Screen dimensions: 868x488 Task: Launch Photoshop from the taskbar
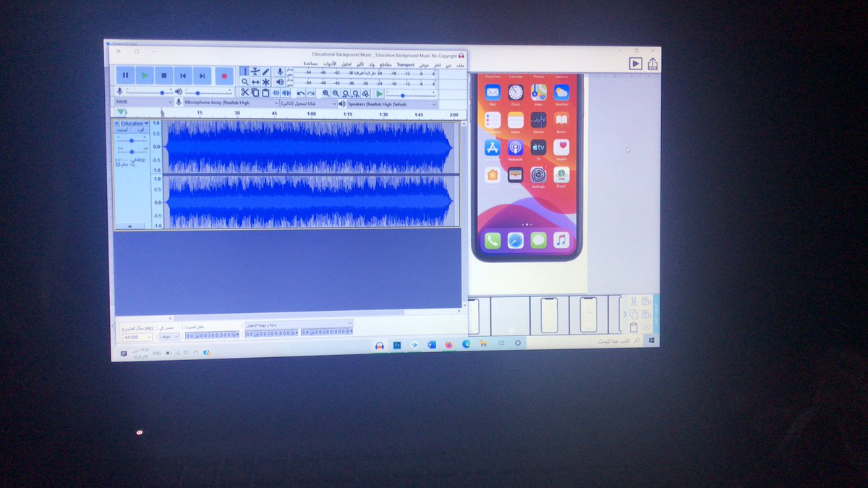point(396,345)
